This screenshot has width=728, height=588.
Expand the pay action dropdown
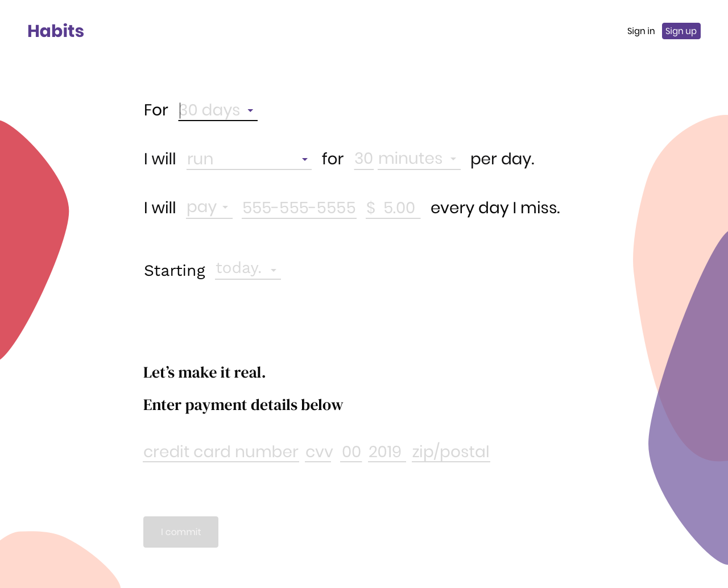pos(209,208)
